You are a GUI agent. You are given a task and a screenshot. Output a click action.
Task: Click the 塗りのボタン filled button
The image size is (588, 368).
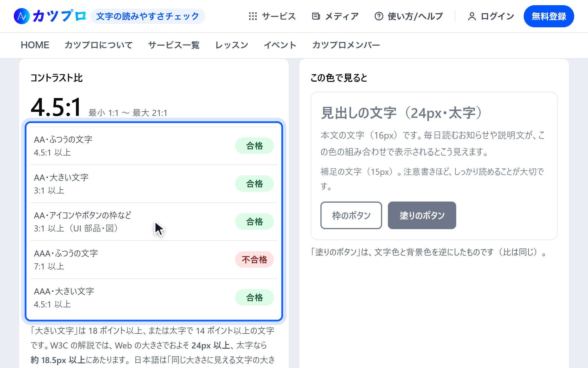(x=422, y=215)
